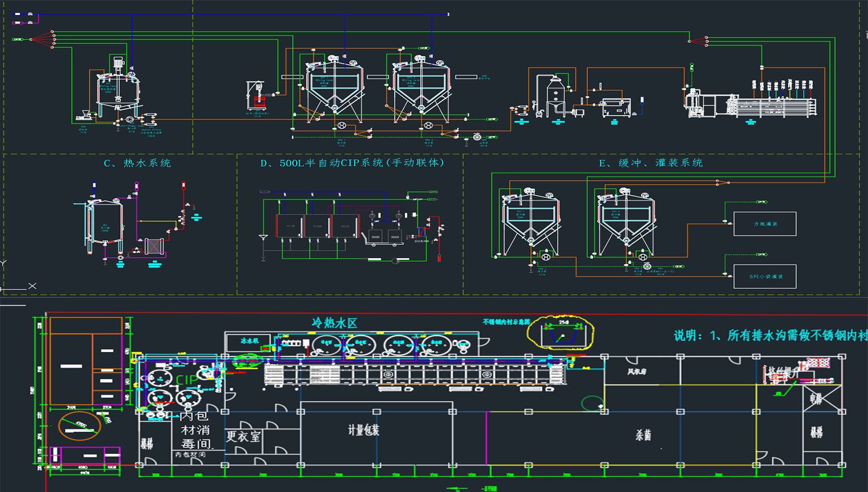
Task: Click the 杀菌 room label
Action: 643,435
